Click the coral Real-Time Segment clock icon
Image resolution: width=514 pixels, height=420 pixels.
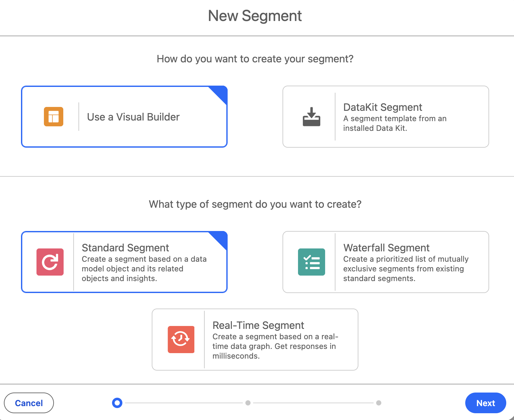pos(181,340)
